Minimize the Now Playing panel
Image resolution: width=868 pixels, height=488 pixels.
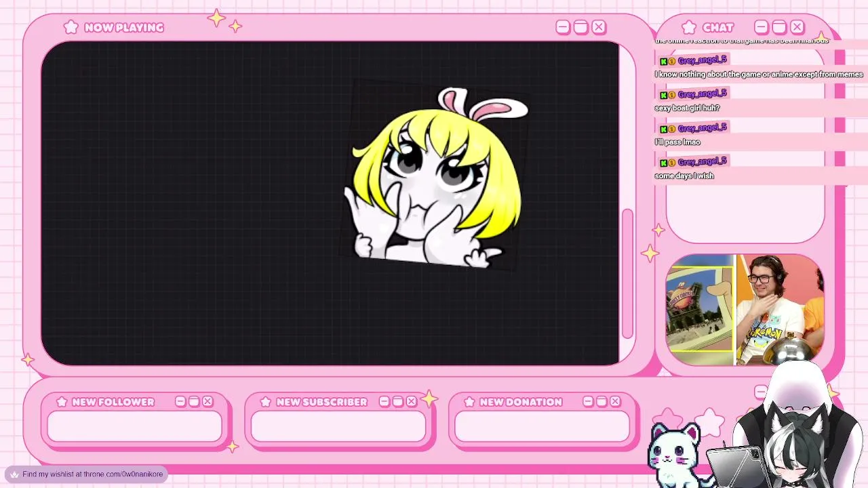coord(563,27)
